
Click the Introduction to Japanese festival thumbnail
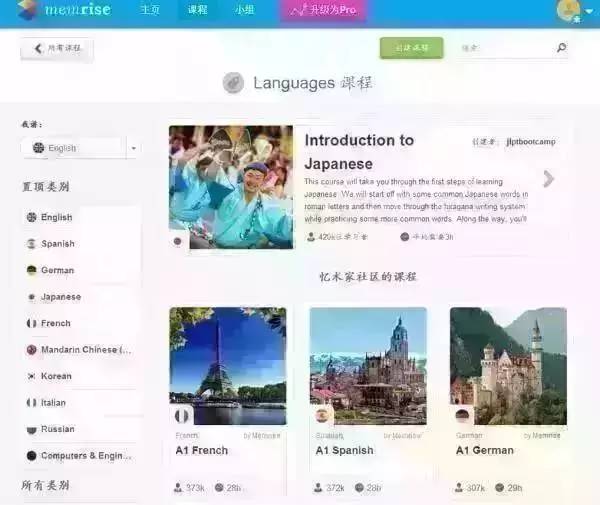(231, 187)
